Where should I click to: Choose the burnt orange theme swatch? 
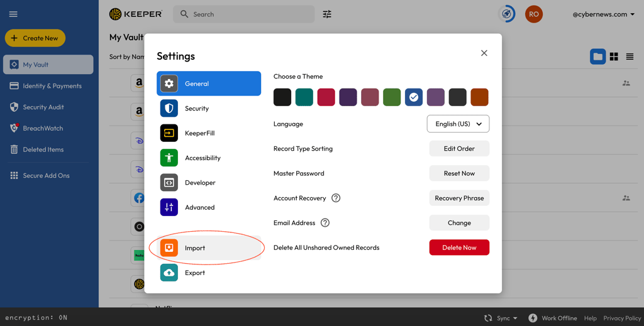[x=479, y=97]
